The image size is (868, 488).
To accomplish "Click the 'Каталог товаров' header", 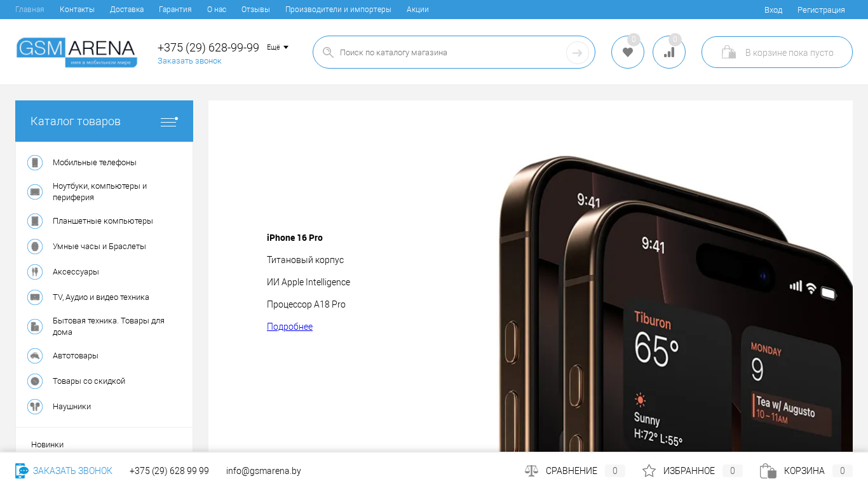I will click(104, 121).
